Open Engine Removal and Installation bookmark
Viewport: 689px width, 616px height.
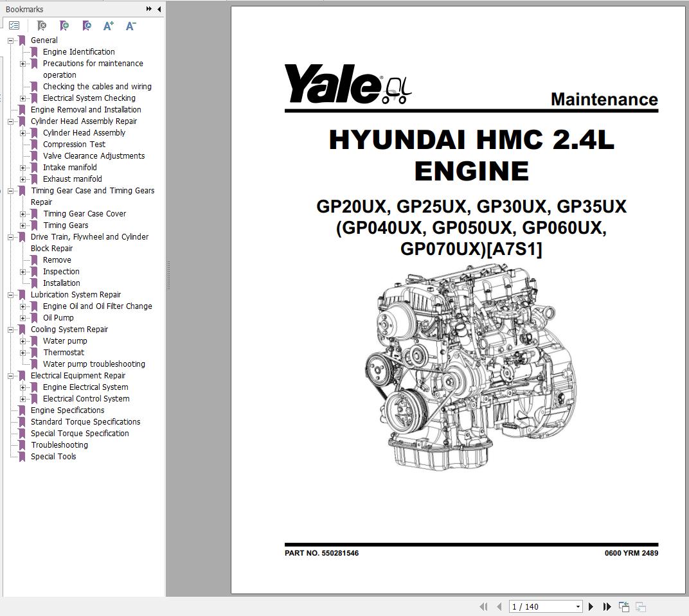(x=85, y=110)
